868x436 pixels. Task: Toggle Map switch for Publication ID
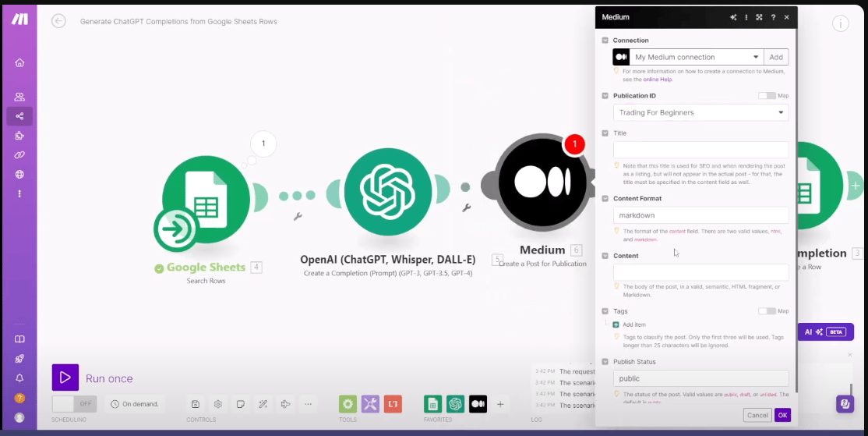[767, 96]
